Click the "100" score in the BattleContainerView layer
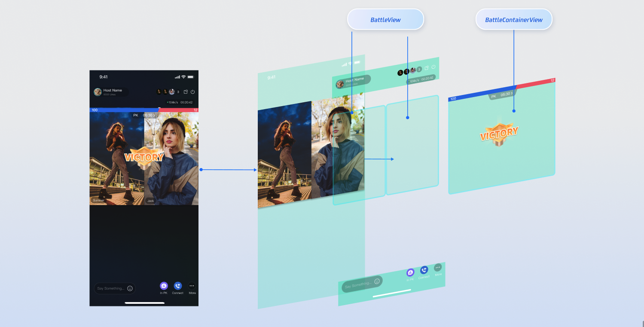This screenshot has height=327, width=644. (x=453, y=99)
